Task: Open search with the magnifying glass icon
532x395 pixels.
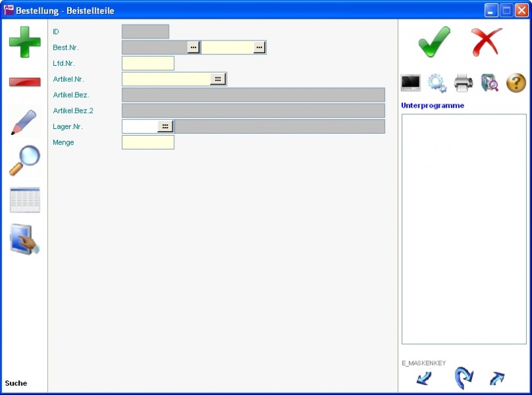Action: coord(25,160)
